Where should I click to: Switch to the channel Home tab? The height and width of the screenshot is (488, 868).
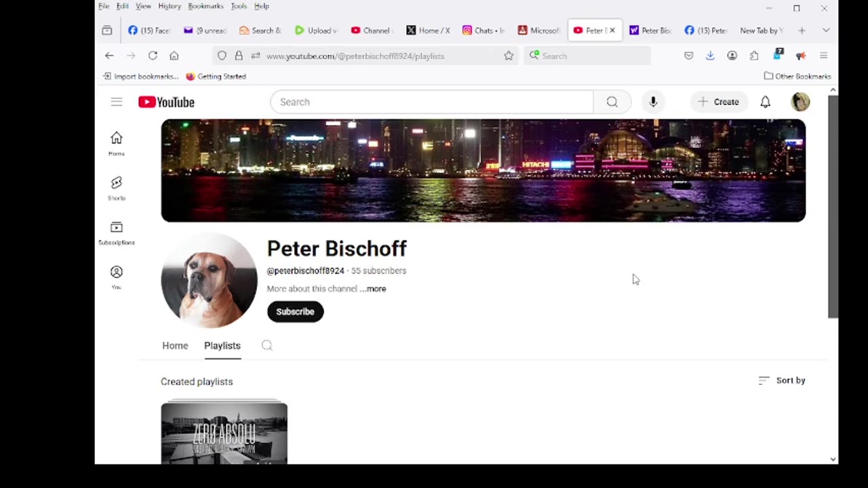[x=175, y=346]
